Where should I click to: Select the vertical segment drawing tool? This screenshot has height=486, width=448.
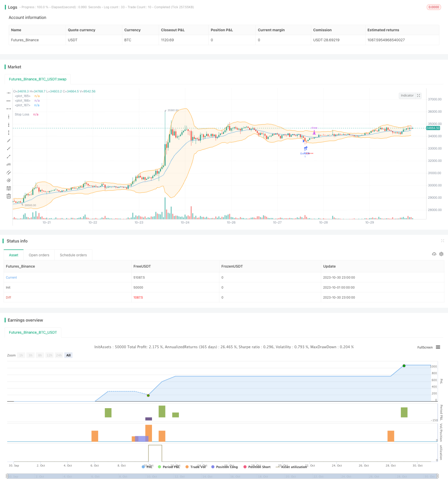9,133
